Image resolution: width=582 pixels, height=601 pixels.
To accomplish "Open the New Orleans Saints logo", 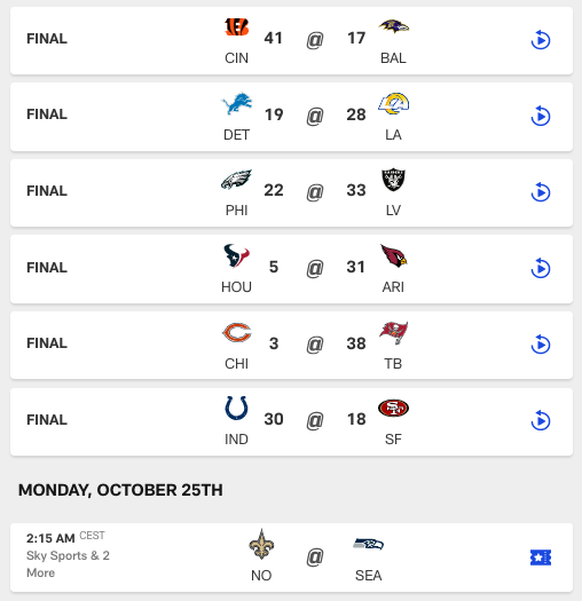I will click(261, 544).
